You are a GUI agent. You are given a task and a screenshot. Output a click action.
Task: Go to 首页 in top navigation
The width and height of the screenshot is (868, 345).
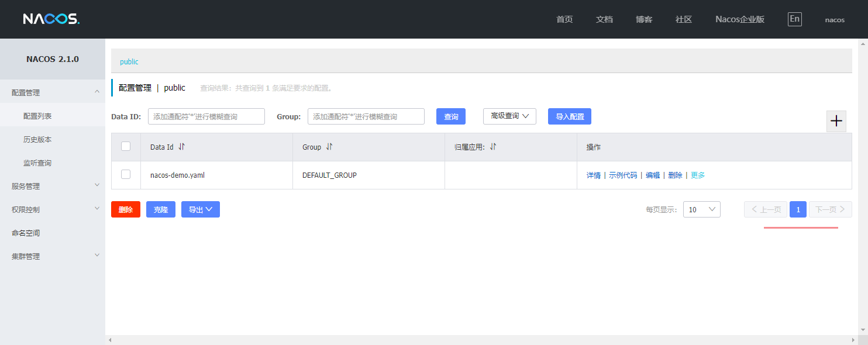[564, 19]
